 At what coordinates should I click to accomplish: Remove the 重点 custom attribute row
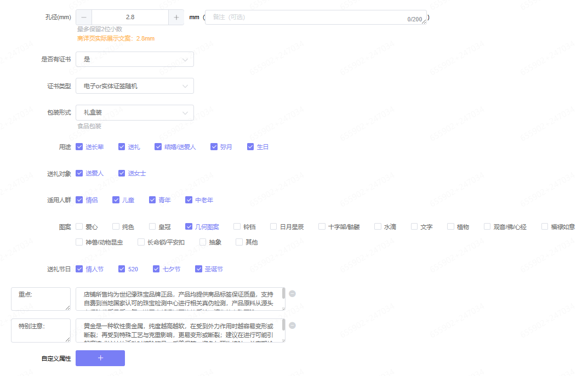tap(292, 294)
